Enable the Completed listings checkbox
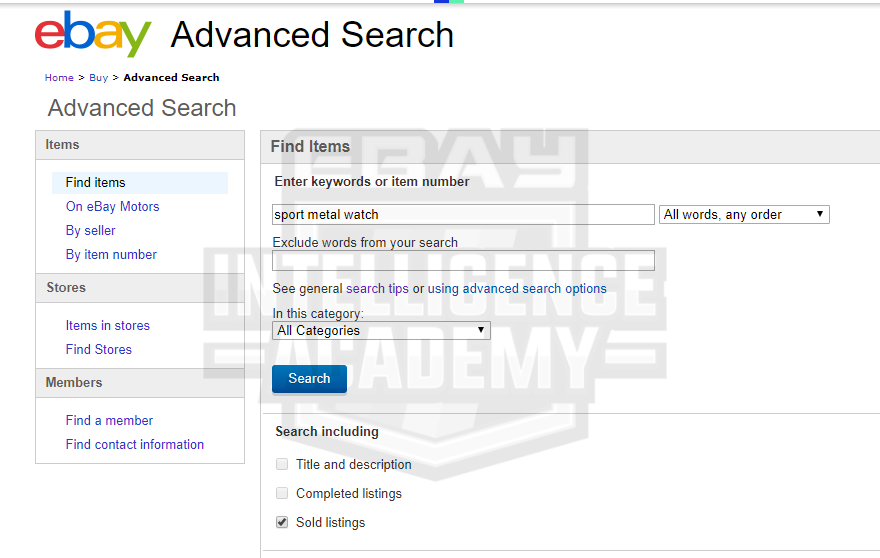This screenshot has height=558, width=880. 282,493
